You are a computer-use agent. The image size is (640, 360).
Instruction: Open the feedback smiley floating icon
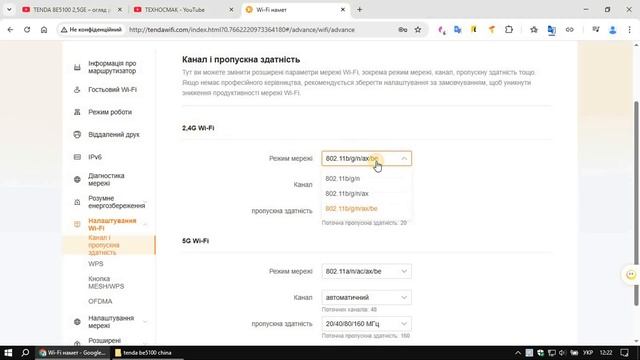click(x=631, y=275)
